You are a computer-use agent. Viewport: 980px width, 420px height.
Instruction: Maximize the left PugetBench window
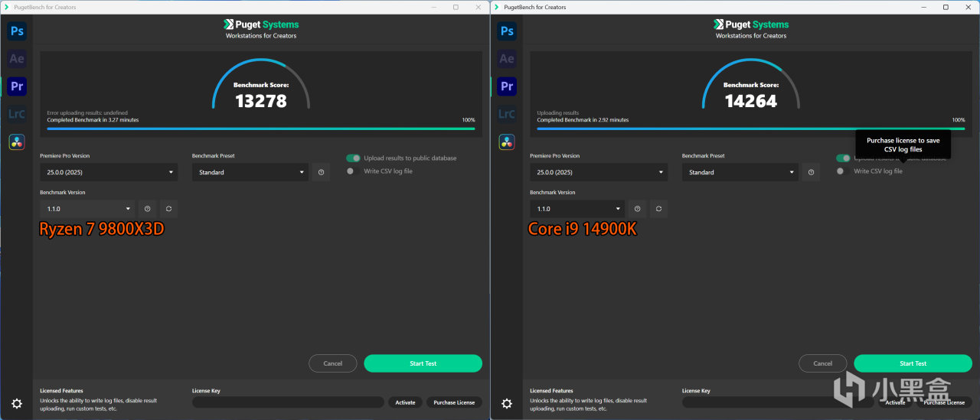click(x=456, y=7)
